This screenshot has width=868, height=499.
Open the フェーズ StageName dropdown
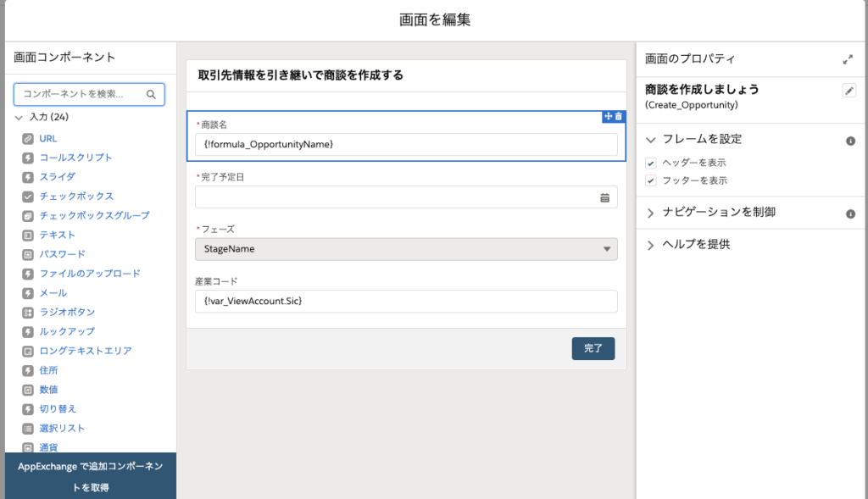[x=406, y=249]
